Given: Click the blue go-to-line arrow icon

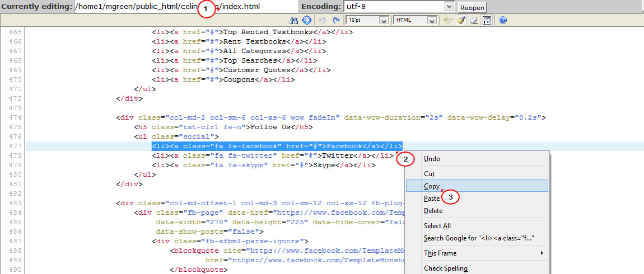Looking at the screenshot, I should pyautogui.click(x=306, y=20).
